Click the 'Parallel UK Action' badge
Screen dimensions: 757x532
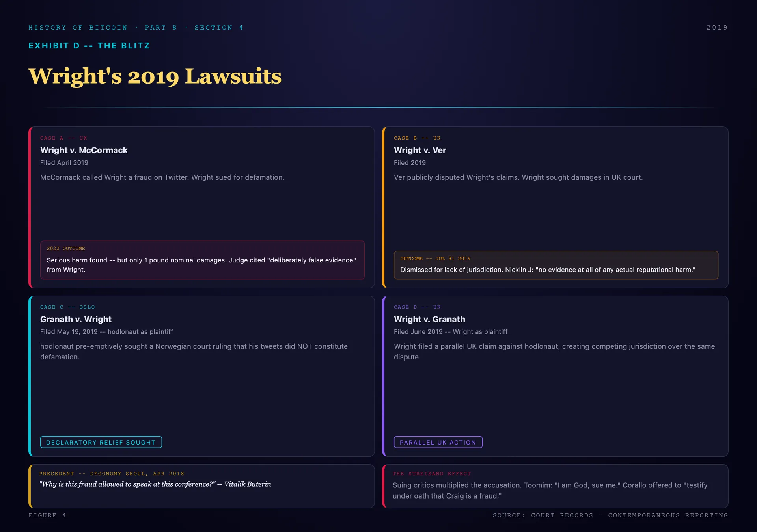[x=438, y=442]
